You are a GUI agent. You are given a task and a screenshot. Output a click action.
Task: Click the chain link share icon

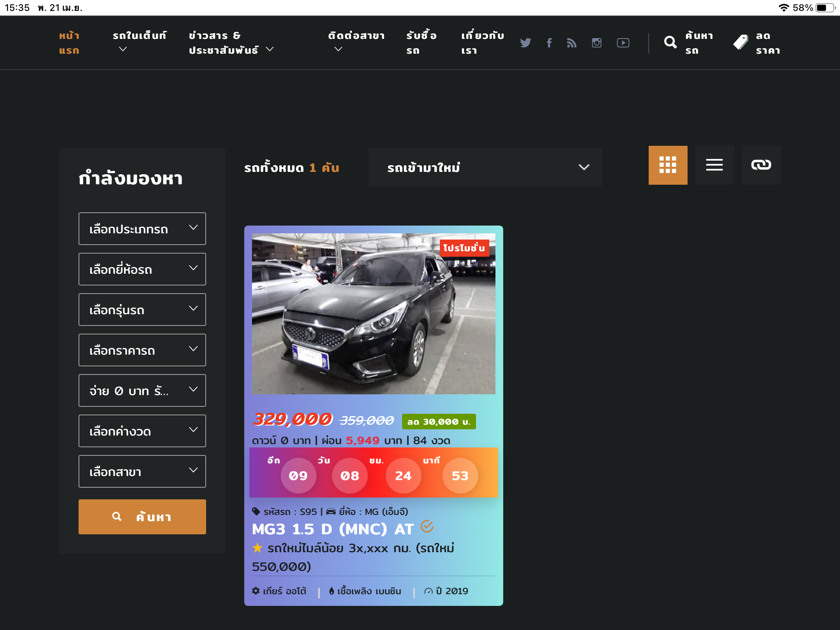(761, 165)
